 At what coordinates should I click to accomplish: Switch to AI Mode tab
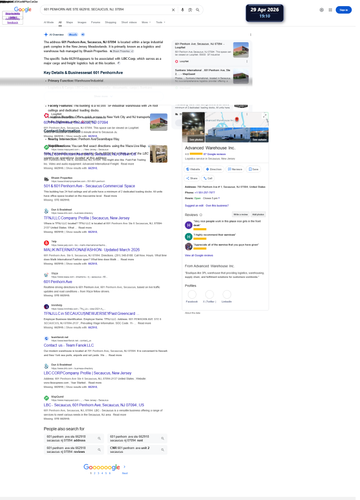coord(49,22)
